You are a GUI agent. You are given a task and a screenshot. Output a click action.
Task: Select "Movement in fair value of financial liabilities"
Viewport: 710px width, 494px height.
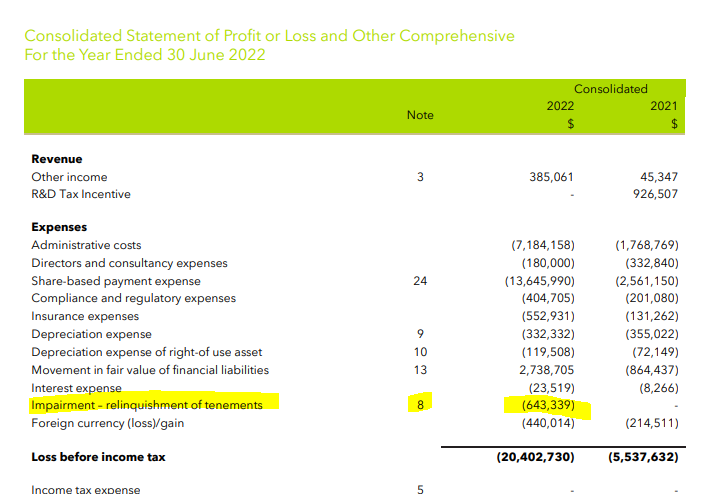150,369
